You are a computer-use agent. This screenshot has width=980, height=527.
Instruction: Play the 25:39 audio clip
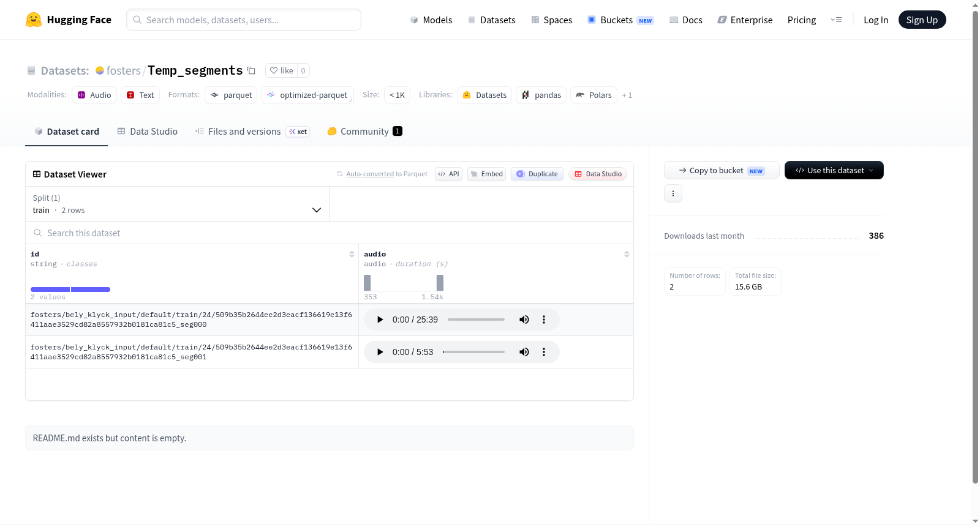click(x=380, y=320)
